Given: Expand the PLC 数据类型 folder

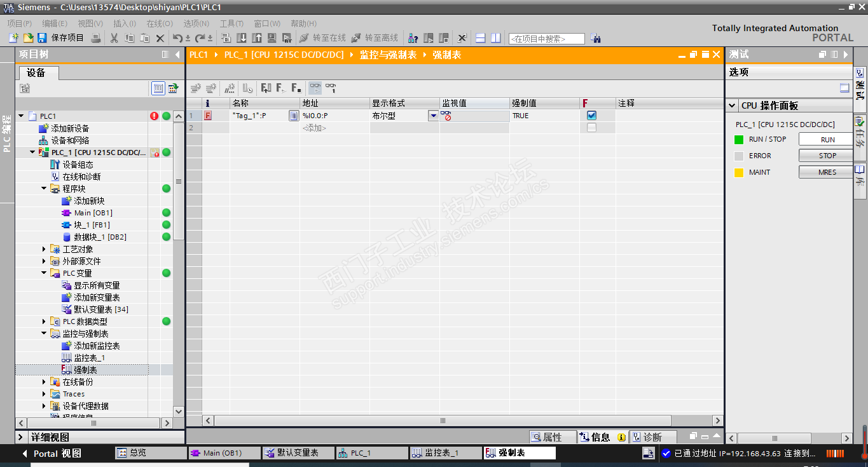Looking at the screenshot, I should pos(44,321).
